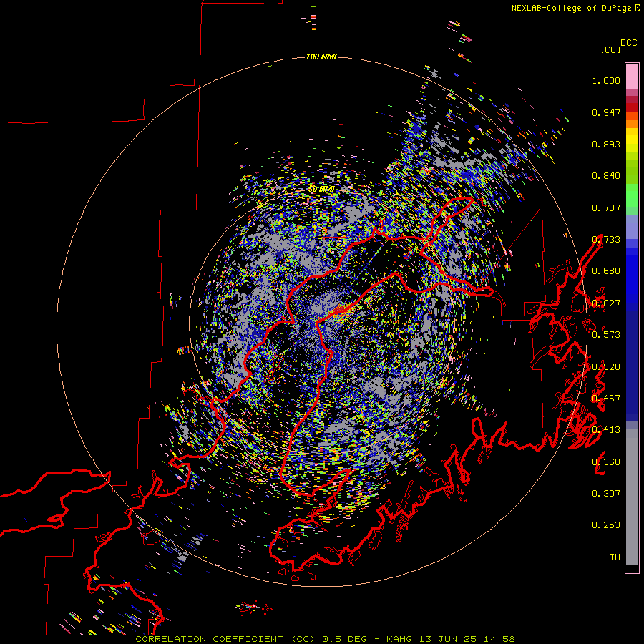Click the 0.307 scale value
Viewport: 644px width, 644px height.
tap(606, 494)
